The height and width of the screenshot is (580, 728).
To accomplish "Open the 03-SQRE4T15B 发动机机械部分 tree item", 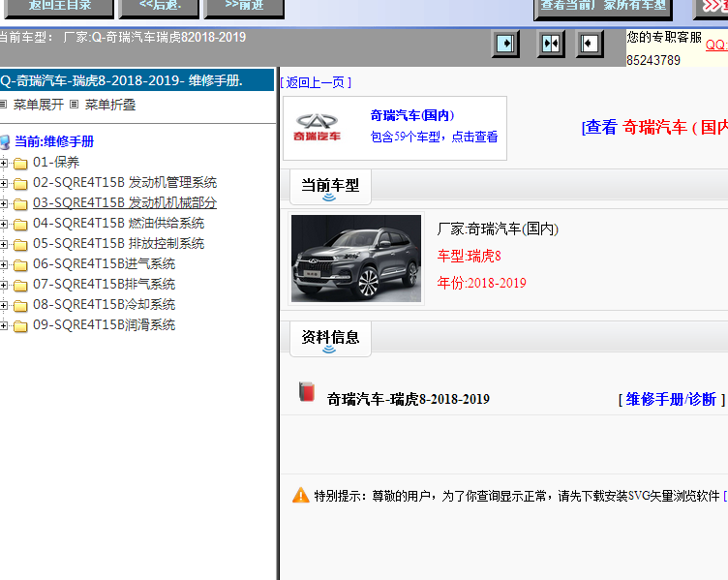I will (125, 203).
